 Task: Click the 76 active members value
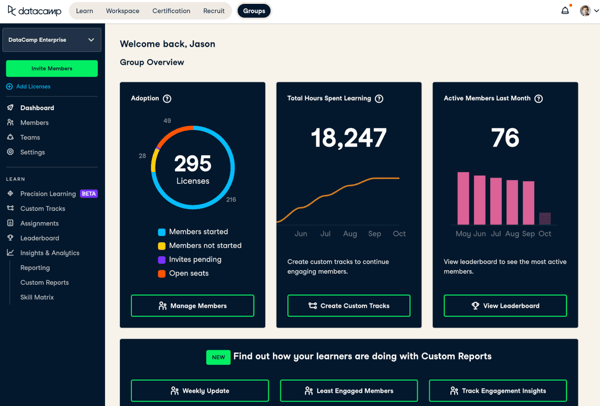(x=505, y=138)
